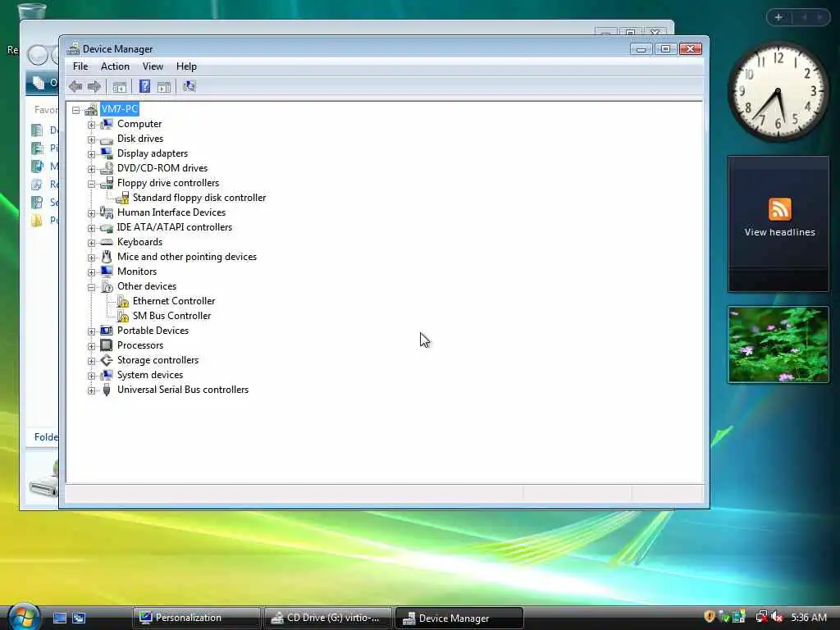The width and height of the screenshot is (840, 630).
Task: Click the Forward arrow in Device Manager toolbar
Action: click(94, 86)
